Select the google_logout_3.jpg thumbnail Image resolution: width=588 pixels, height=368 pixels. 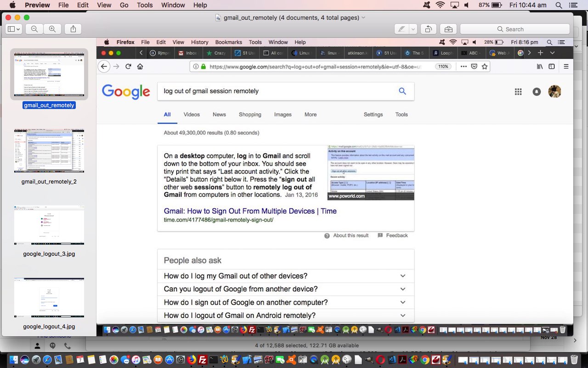coord(49,225)
